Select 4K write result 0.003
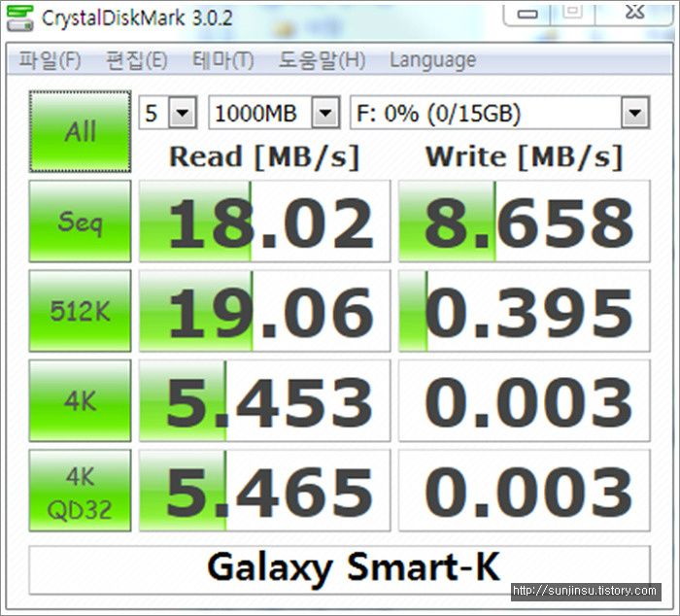Image resolution: width=680 pixels, height=616 pixels. tap(525, 400)
